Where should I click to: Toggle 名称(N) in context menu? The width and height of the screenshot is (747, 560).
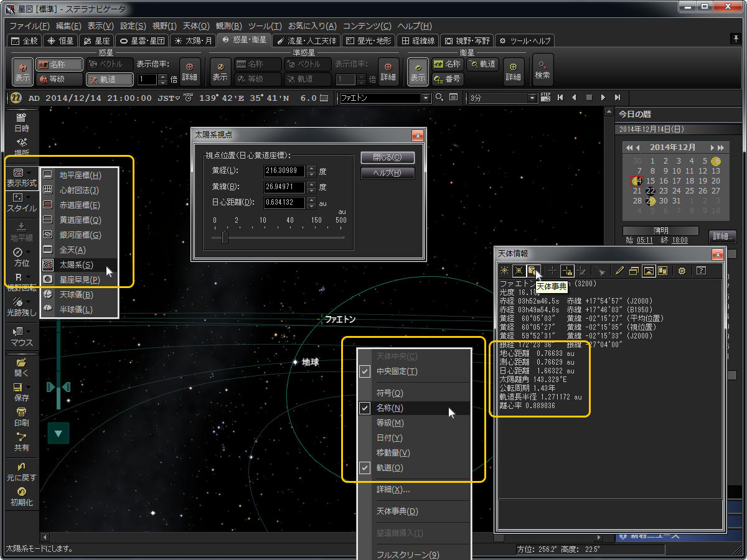click(x=415, y=408)
